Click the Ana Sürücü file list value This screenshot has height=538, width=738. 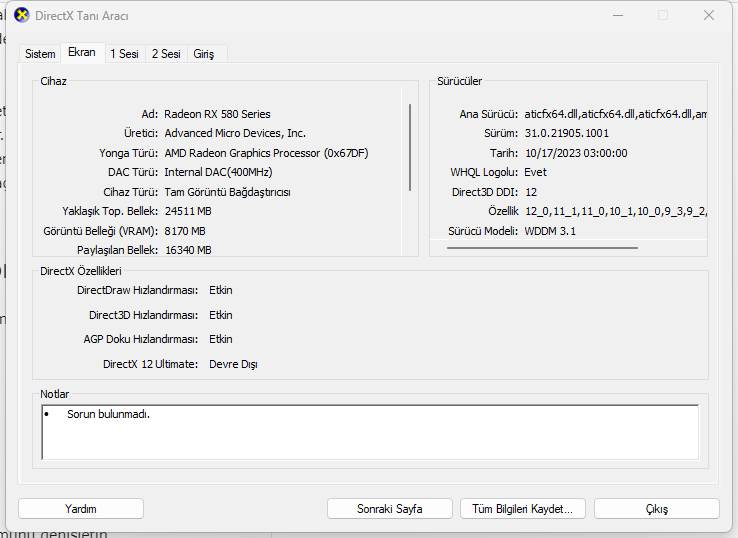615,114
